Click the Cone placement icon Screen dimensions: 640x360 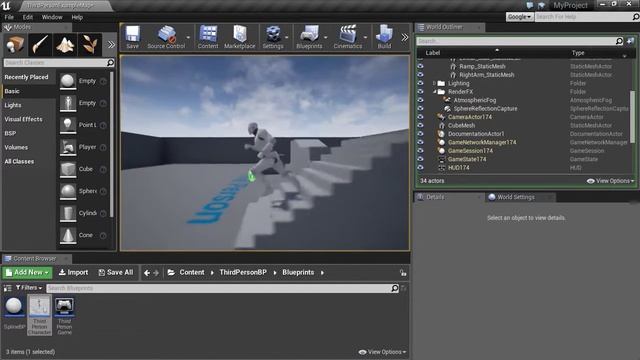[68, 235]
